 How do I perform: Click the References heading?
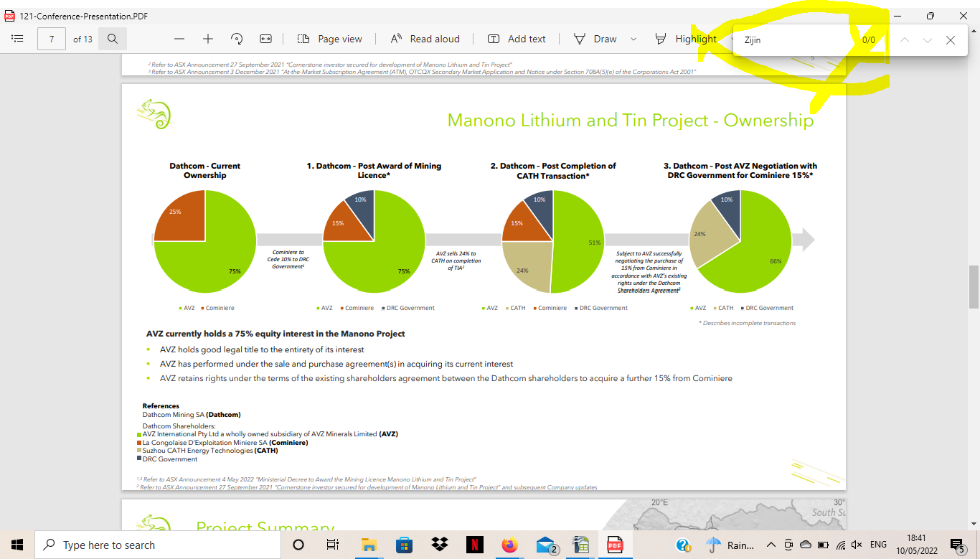[161, 406]
